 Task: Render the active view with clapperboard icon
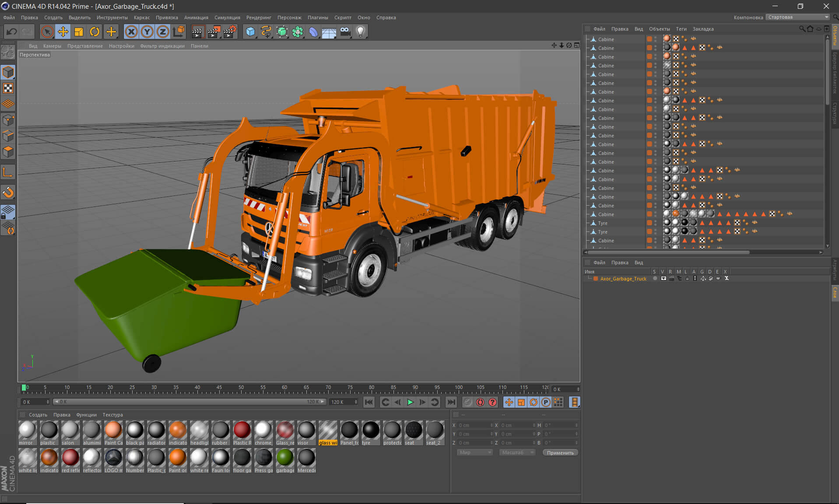(198, 31)
